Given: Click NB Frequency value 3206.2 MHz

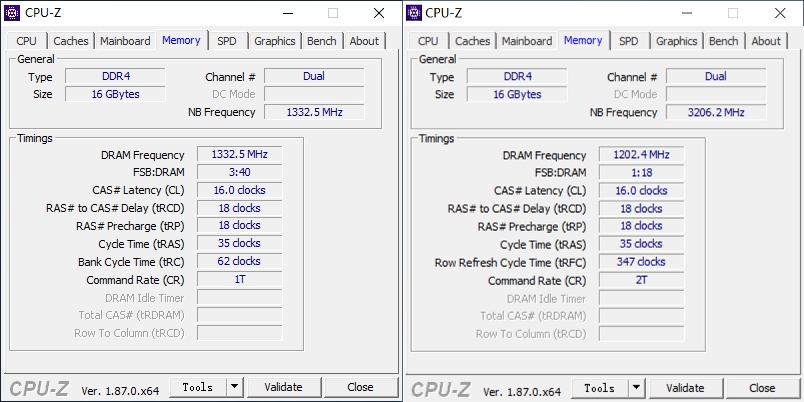Looking at the screenshot, I should [x=716, y=112].
